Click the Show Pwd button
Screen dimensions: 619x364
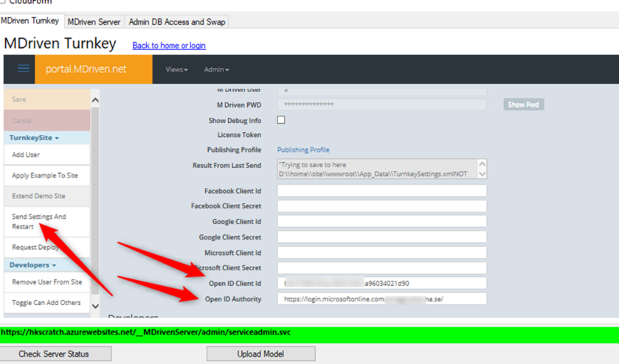click(524, 105)
